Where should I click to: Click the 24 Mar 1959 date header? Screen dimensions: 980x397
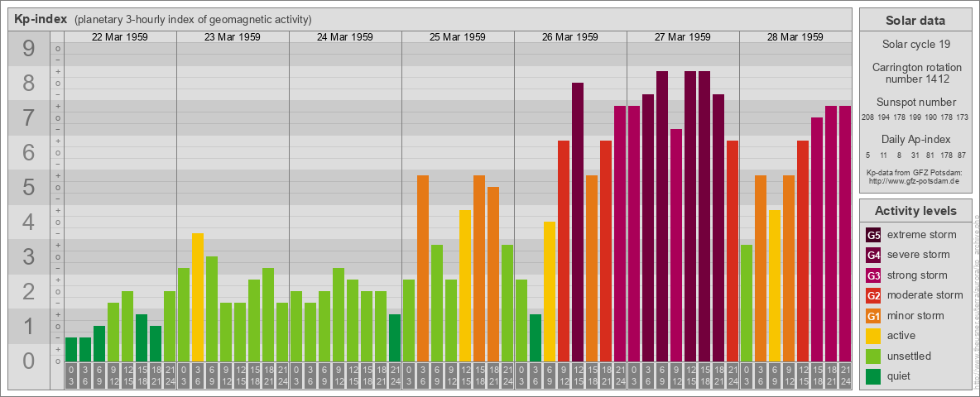[x=345, y=37]
